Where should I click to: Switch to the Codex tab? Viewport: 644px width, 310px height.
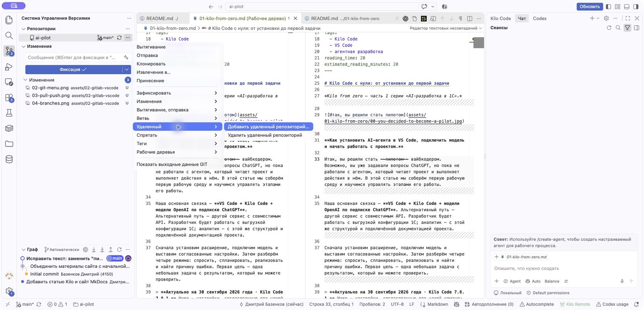click(539, 18)
